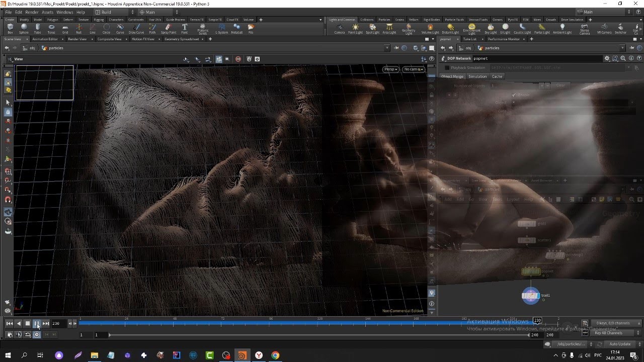Add a Distant Light from shelf
This screenshot has width=644, height=362.
point(450,29)
